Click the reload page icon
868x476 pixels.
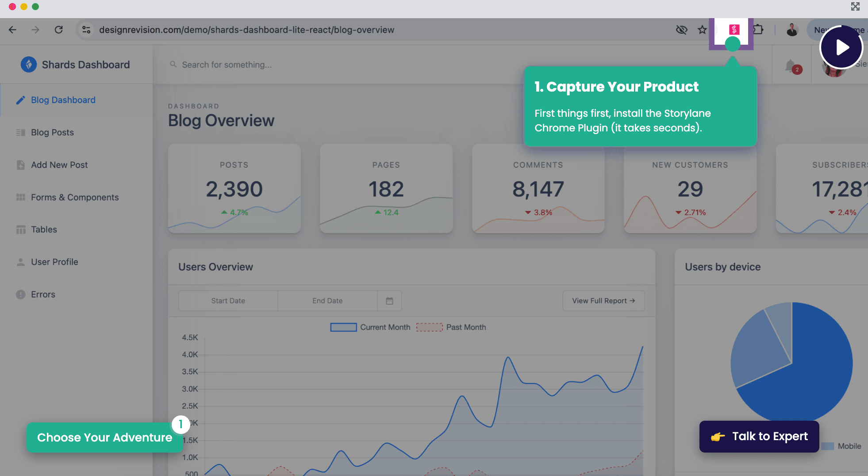[x=58, y=30]
